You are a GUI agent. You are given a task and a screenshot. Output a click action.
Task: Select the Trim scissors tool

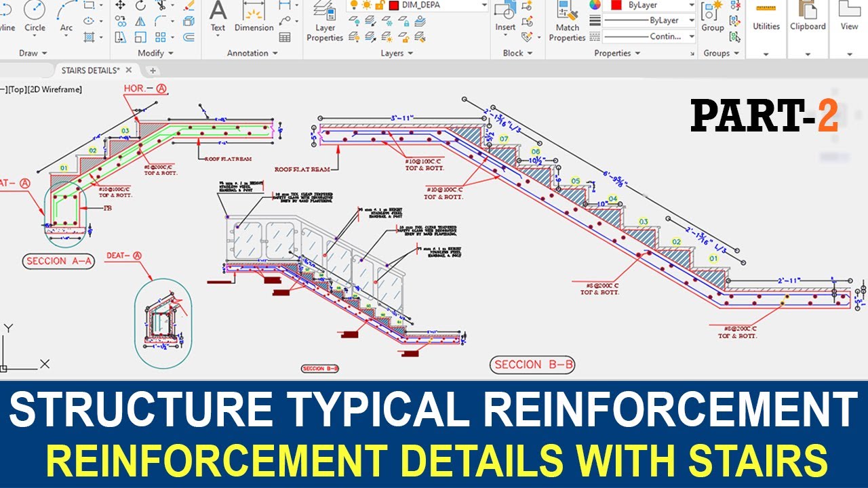point(161,5)
